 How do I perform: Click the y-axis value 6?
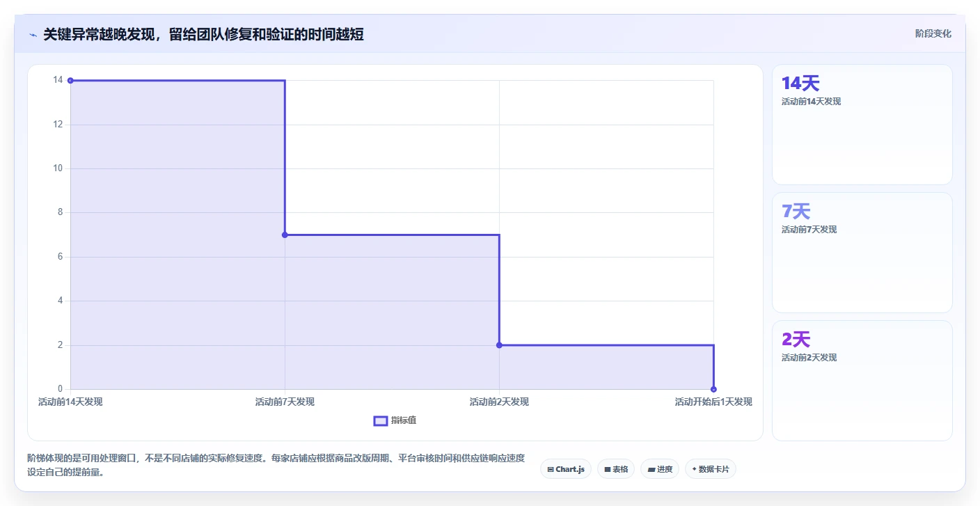point(60,257)
